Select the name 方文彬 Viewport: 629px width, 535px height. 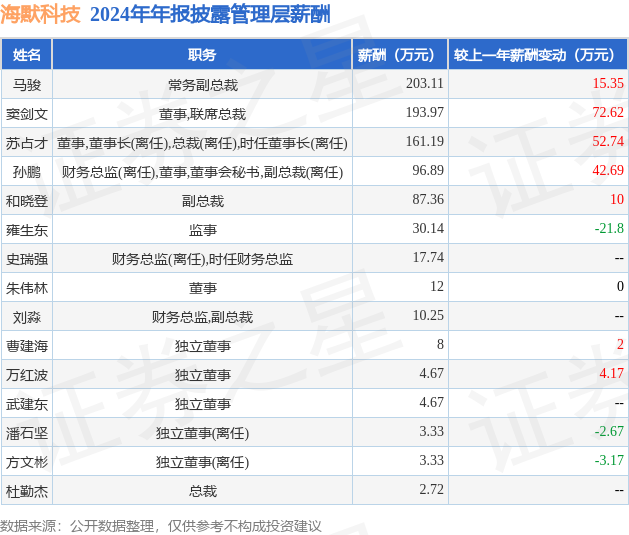coord(27,462)
